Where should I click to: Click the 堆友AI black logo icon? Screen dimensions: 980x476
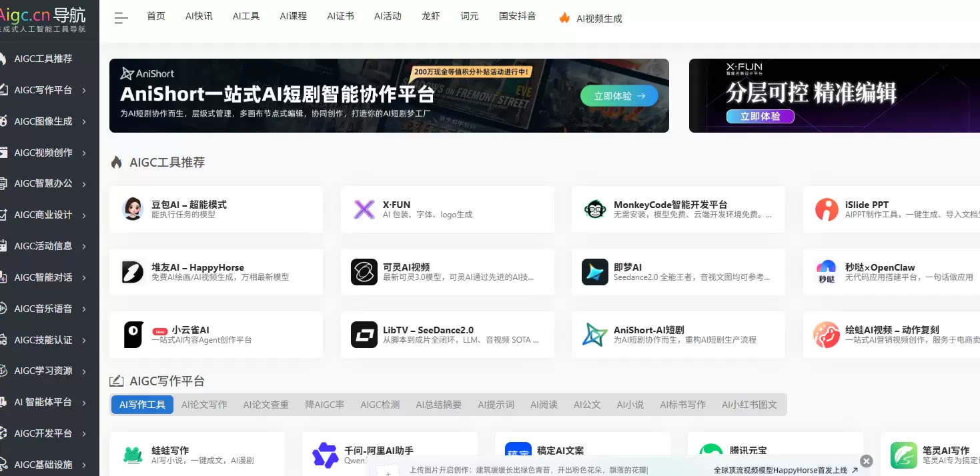(133, 272)
